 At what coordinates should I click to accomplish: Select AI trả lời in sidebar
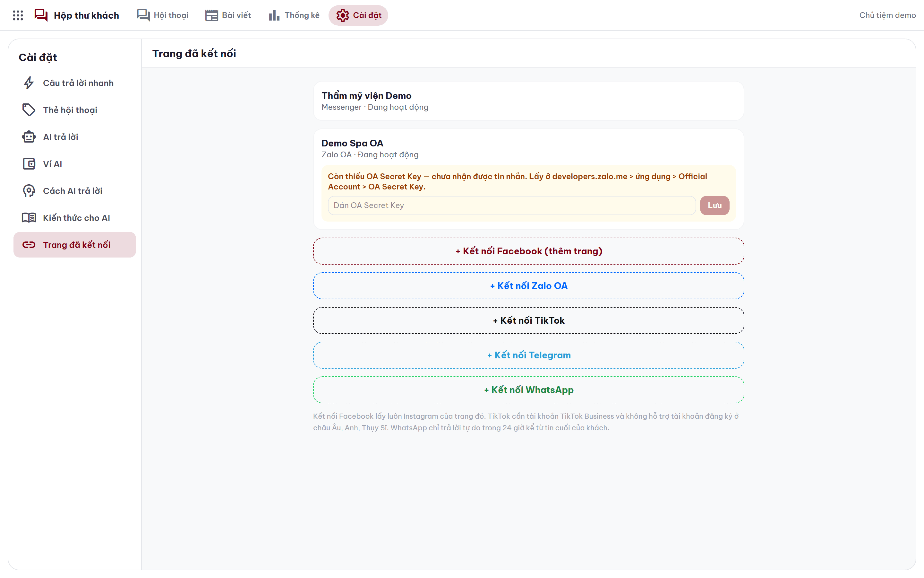75,137
